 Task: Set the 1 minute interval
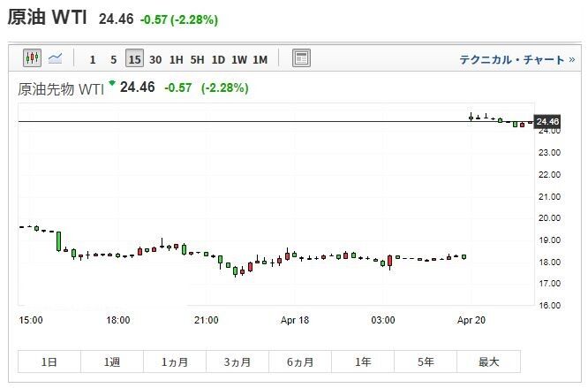pyautogui.click(x=93, y=59)
